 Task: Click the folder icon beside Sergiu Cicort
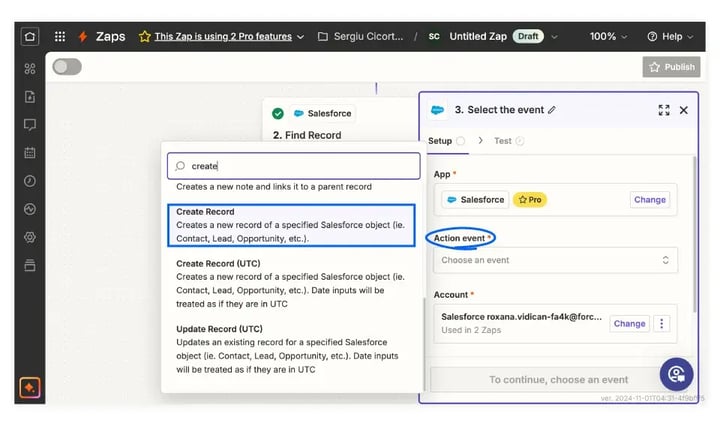(x=323, y=36)
